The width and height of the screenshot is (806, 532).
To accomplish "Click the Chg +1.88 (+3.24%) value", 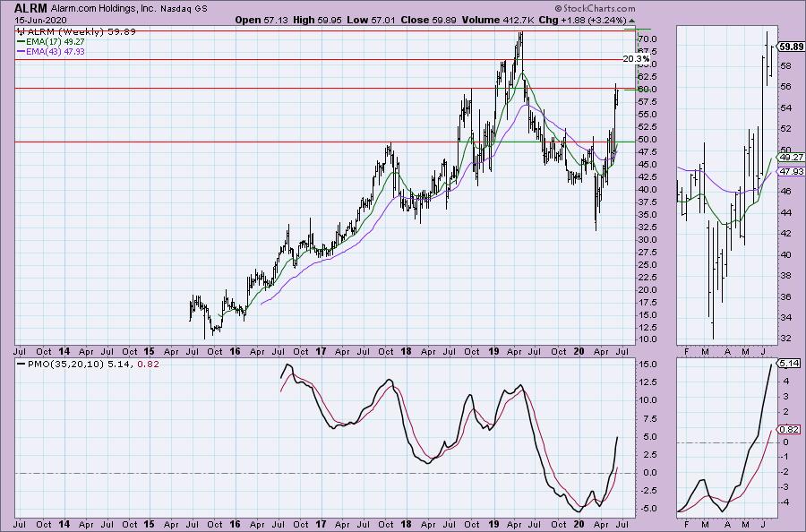I will (x=582, y=20).
